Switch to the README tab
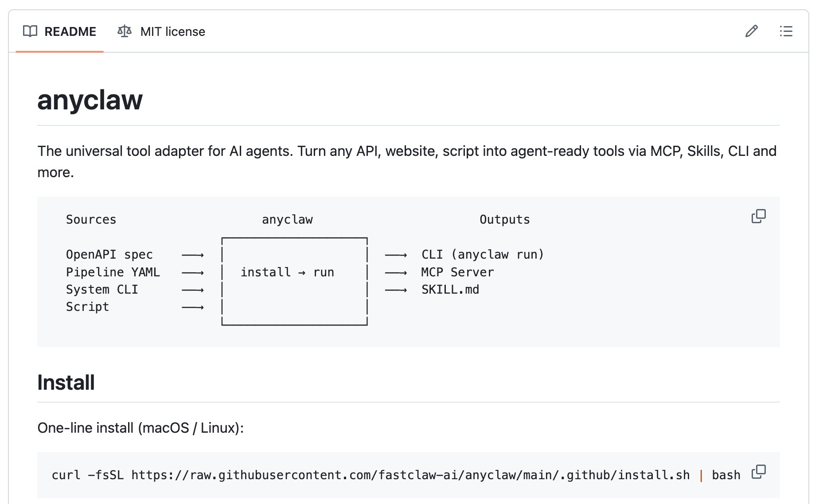 point(70,31)
